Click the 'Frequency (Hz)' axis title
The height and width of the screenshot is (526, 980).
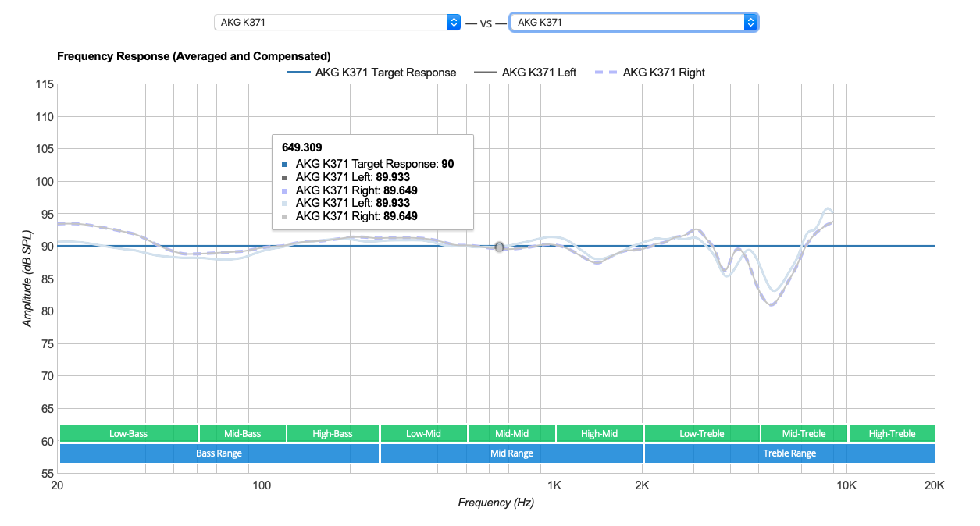pos(496,503)
